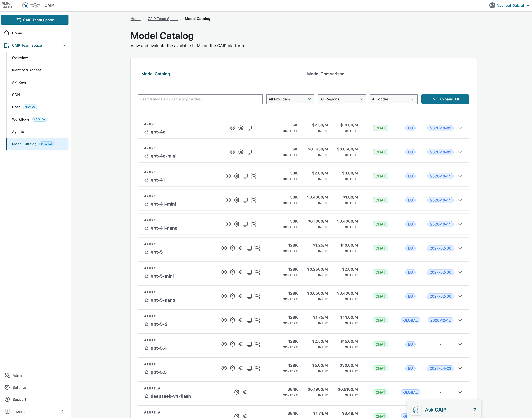This screenshot has height=418, width=532.
Task: Click the share-nodes icon in the deepseek-v4-flash row
Action: (245, 392)
